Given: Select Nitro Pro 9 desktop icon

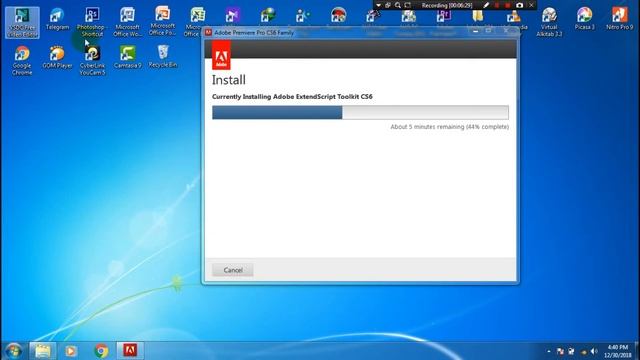Looking at the screenshot, I should 620,19.
